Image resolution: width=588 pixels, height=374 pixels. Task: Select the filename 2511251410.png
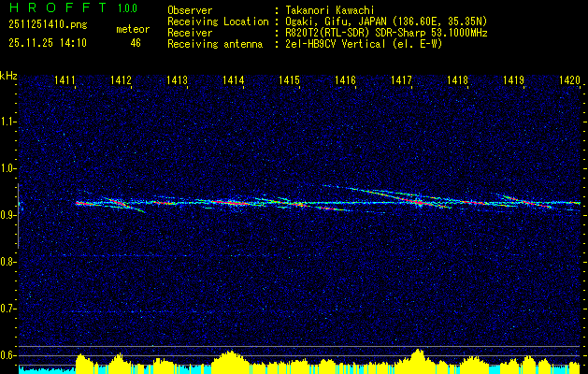pyautogui.click(x=48, y=24)
